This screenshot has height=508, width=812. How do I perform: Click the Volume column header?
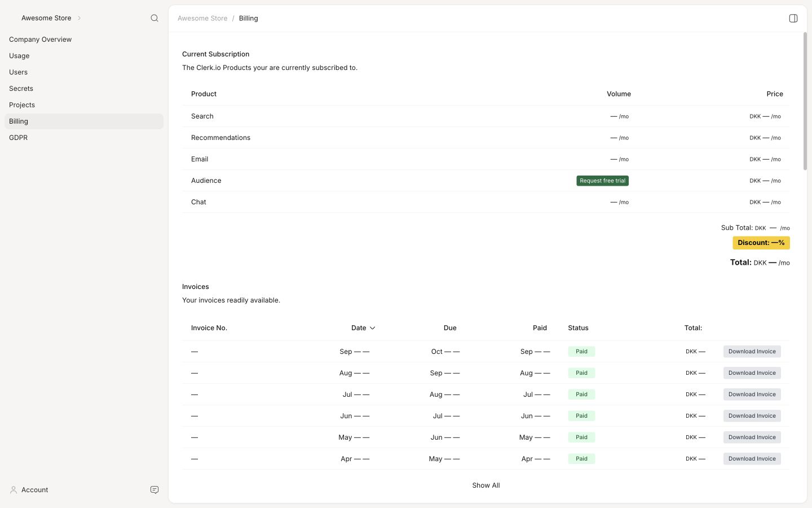pyautogui.click(x=619, y=94)
